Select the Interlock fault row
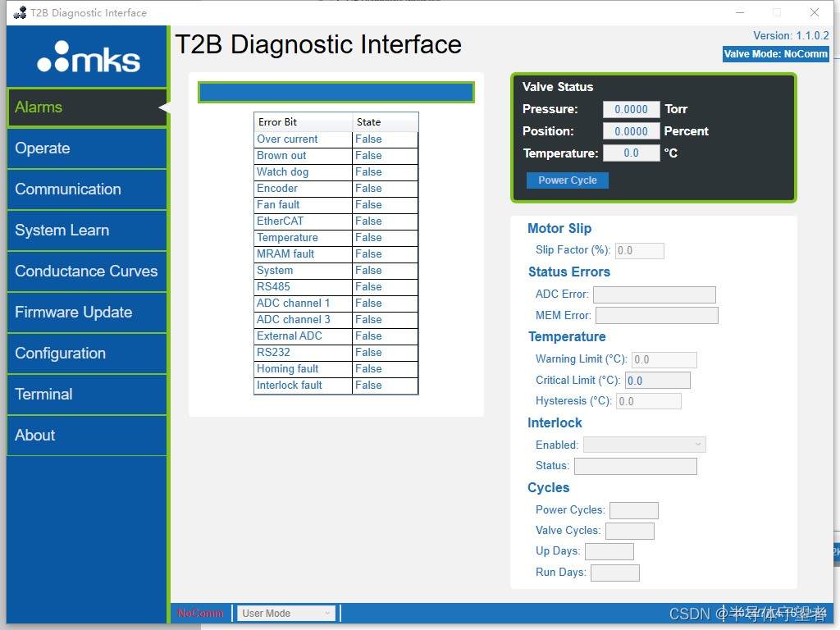840x630 pixels. coord(336,386)
